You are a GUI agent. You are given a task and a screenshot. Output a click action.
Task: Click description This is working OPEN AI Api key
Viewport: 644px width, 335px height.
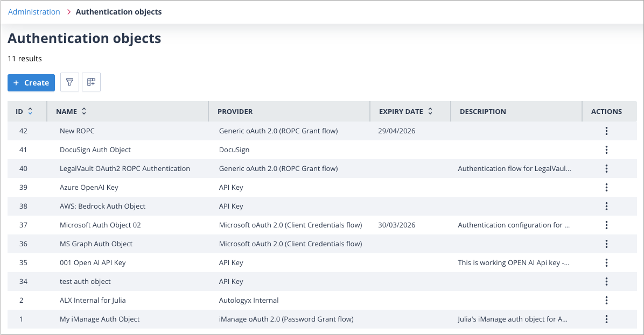(513, 263)
